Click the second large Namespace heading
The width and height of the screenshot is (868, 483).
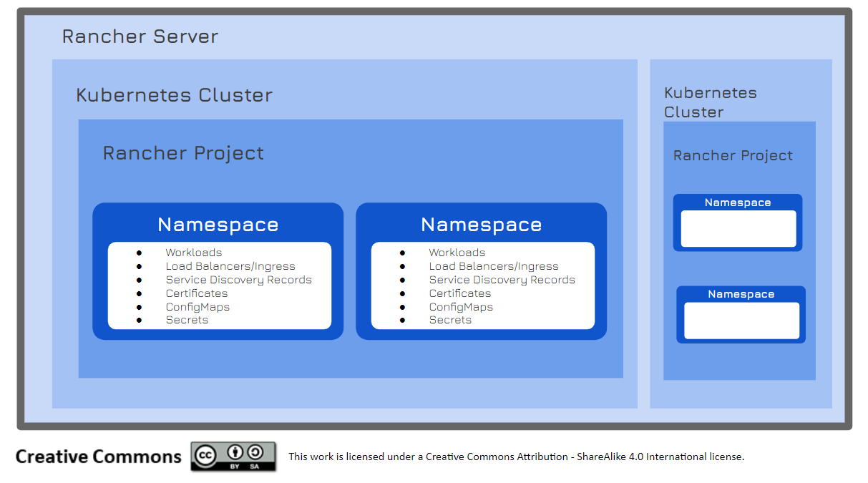[482, 225]
